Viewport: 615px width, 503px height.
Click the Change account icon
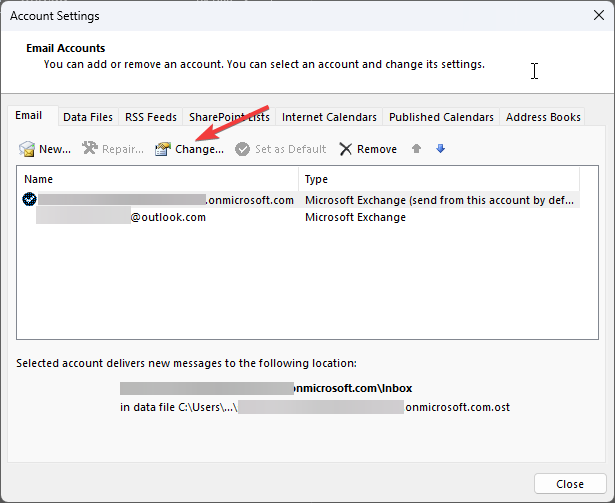[x=163, y=149]
